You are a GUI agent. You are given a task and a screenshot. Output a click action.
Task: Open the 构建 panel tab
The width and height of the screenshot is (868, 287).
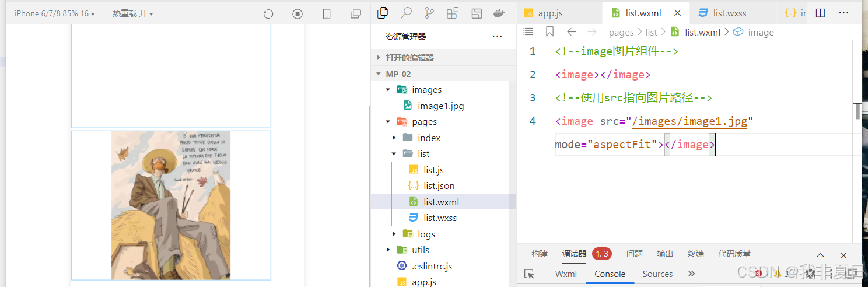pyautogui.click(x=540, y=254)
